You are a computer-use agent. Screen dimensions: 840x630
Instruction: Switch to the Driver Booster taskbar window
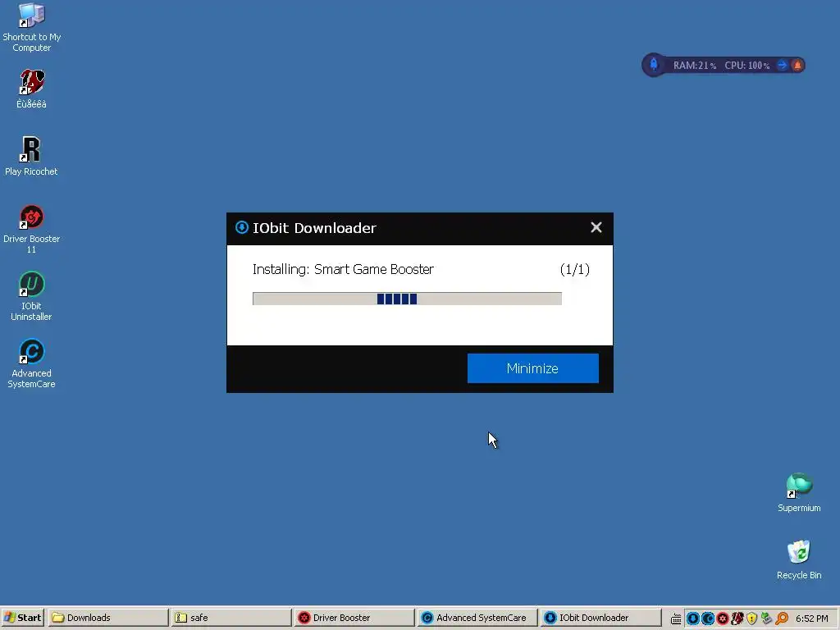pos(354,618)
